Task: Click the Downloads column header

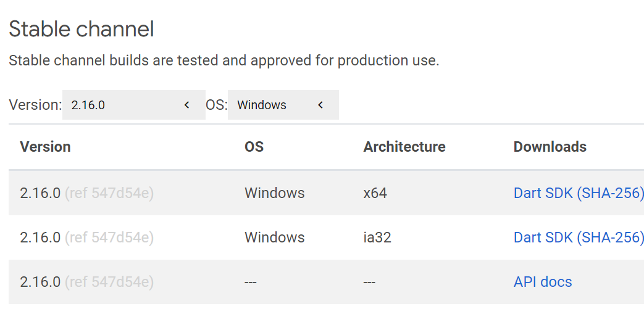Action: coord(550,147)
